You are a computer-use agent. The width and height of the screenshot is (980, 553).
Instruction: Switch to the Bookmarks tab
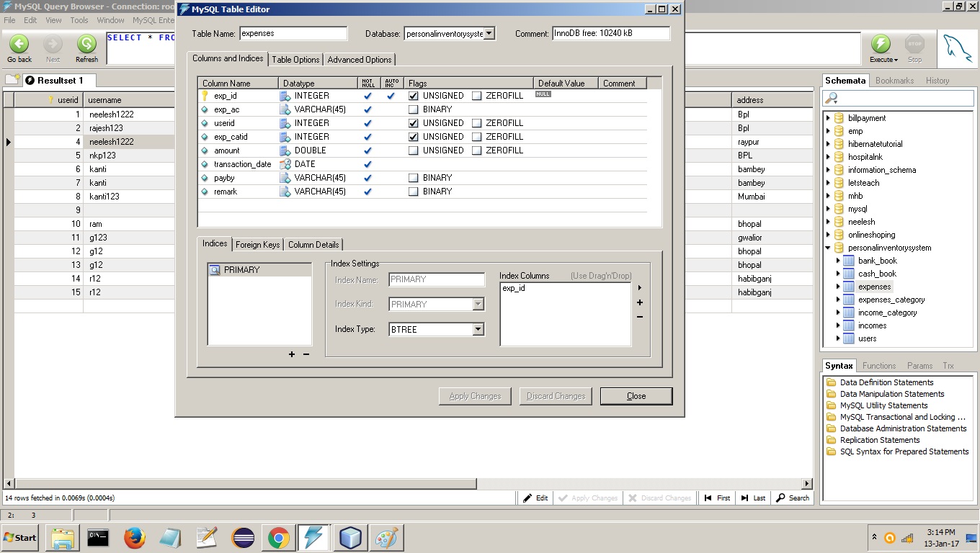coord(894,81)
